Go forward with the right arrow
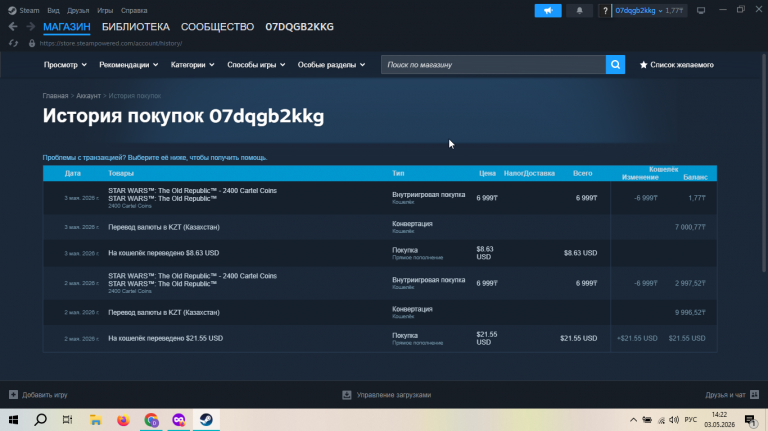Screen dimensions: 768x431 pyautogui.click(x=30, y=26)
